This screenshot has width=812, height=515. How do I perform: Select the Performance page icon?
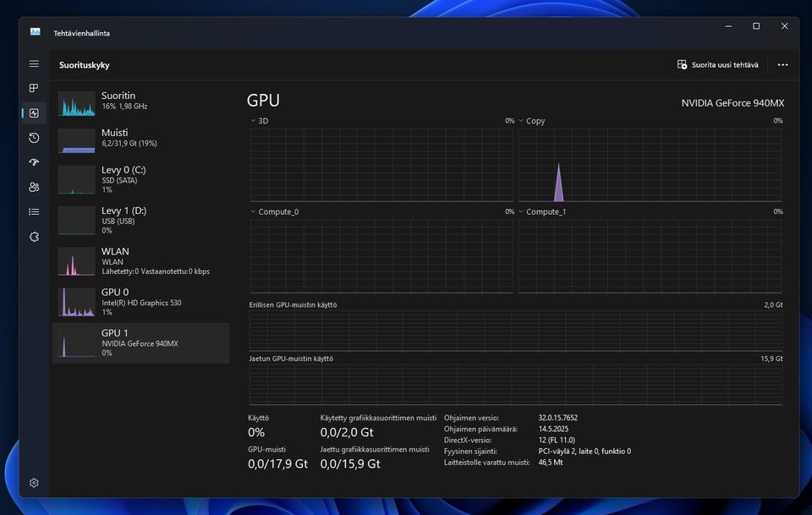point(34,112)
